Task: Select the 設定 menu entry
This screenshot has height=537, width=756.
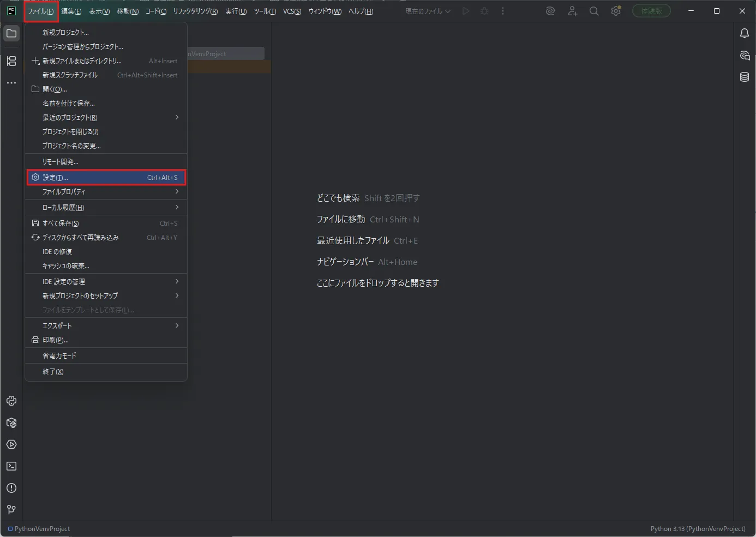Action: pos(106,177)
